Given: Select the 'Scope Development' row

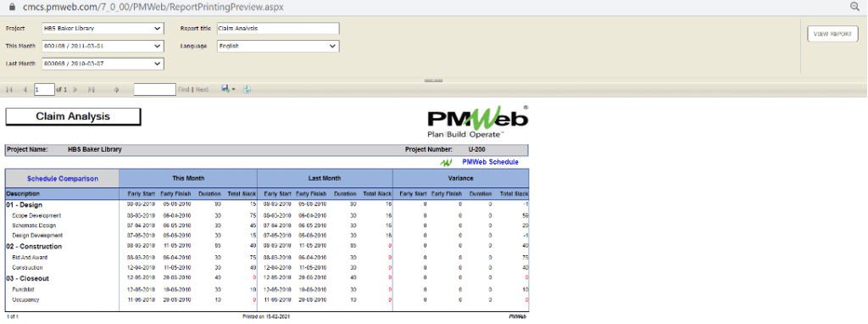Looking at the screenshot, I should coord(267,215).
